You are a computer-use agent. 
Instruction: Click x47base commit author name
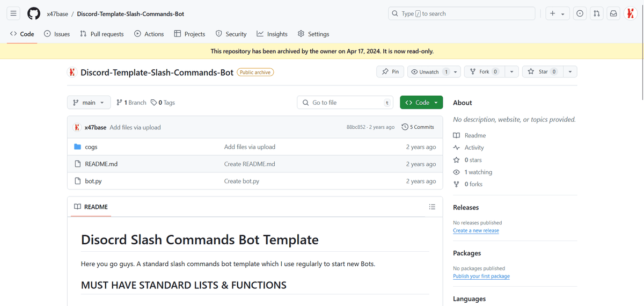[x=96, y=127]
